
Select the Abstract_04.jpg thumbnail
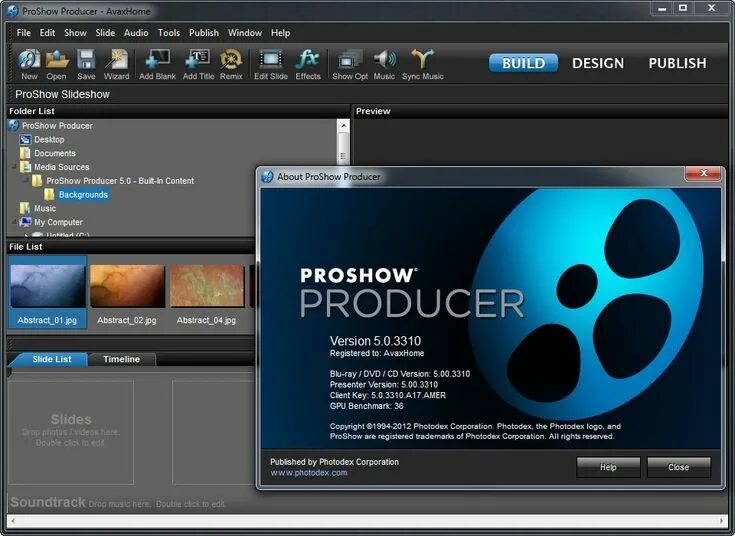207,292
